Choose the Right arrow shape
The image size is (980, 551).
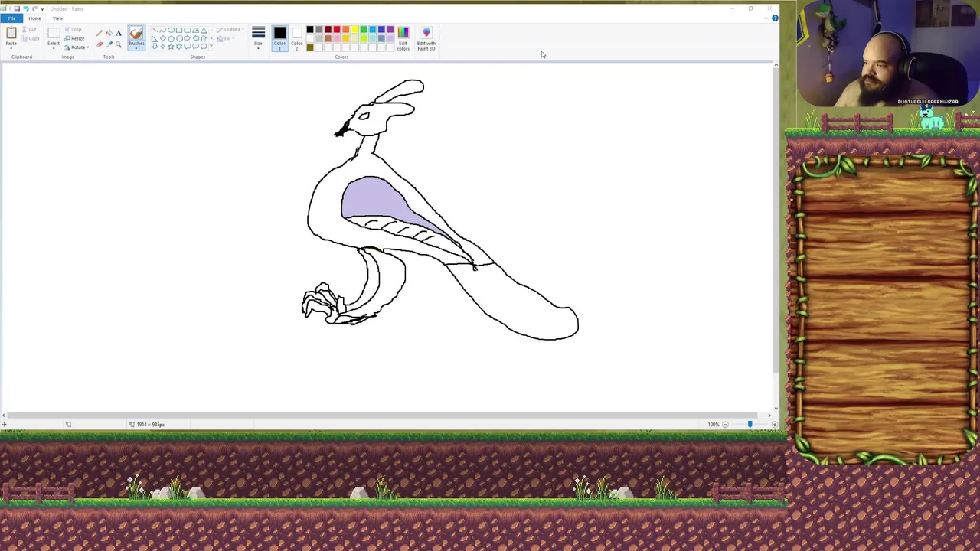click(x=187, y=38)
